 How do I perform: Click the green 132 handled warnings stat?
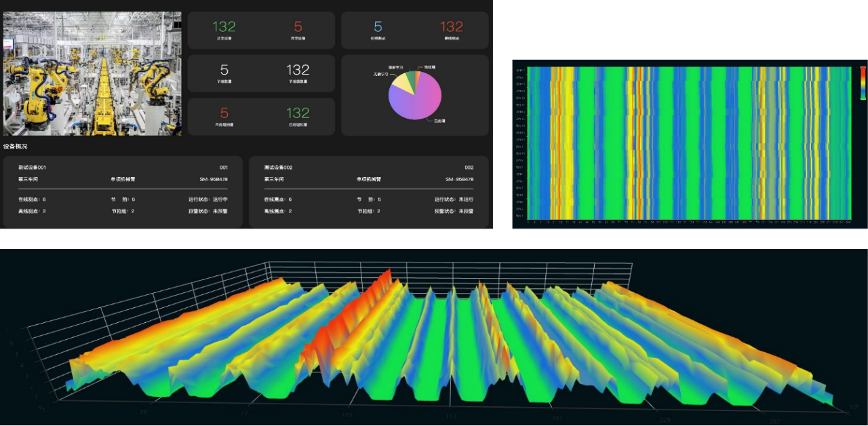point(298,113)
